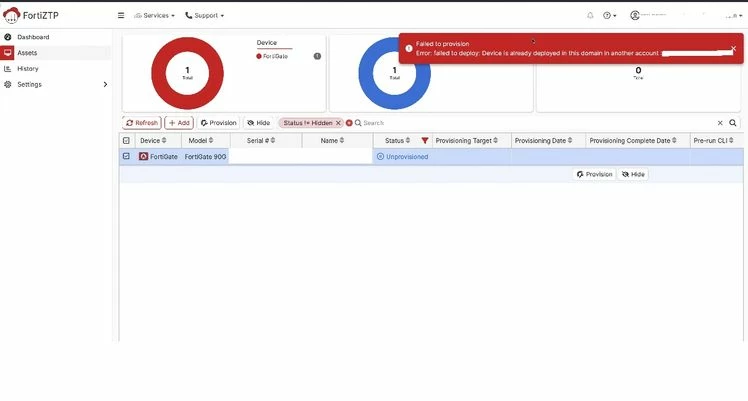Click the toolbar Hide button
748x401 pixels.
pyautogui.click(x=259, y=123)
